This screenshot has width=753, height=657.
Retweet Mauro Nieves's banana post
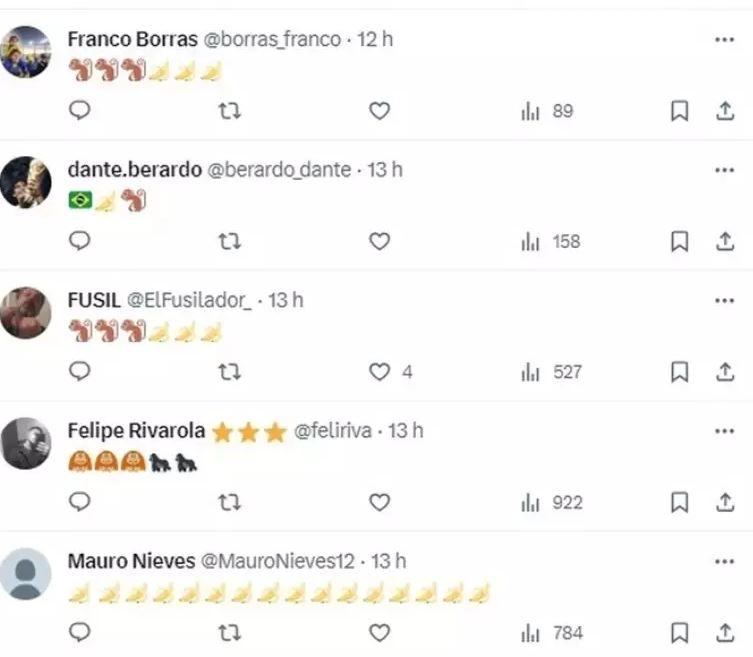pos(229,632)
